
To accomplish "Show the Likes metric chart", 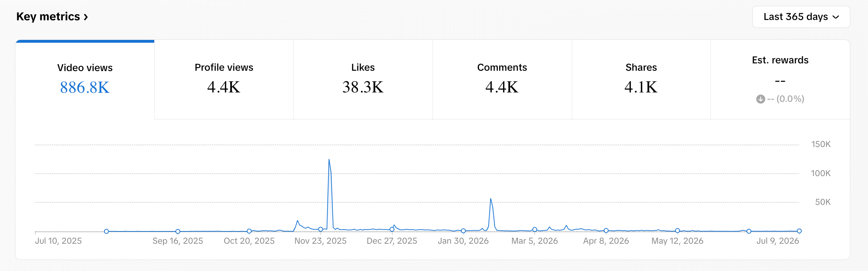I will 363,80.
